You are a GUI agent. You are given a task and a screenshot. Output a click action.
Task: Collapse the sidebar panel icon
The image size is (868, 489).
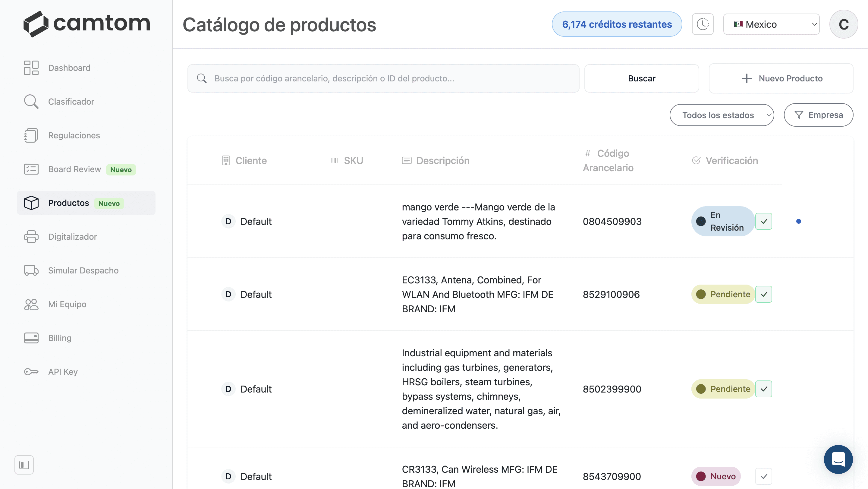[24, 465]
